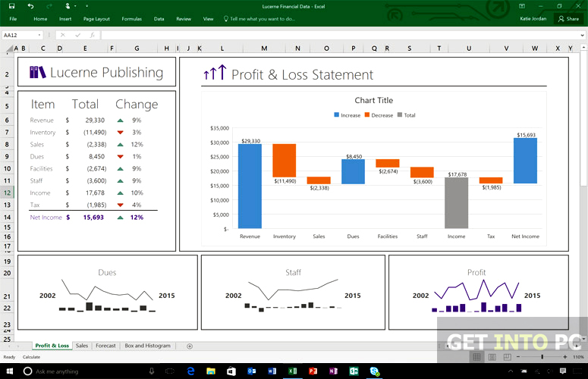Screen dimensions: 588x379
Task: Click the Name Box showing AA12
Action: tap(20, 35)
